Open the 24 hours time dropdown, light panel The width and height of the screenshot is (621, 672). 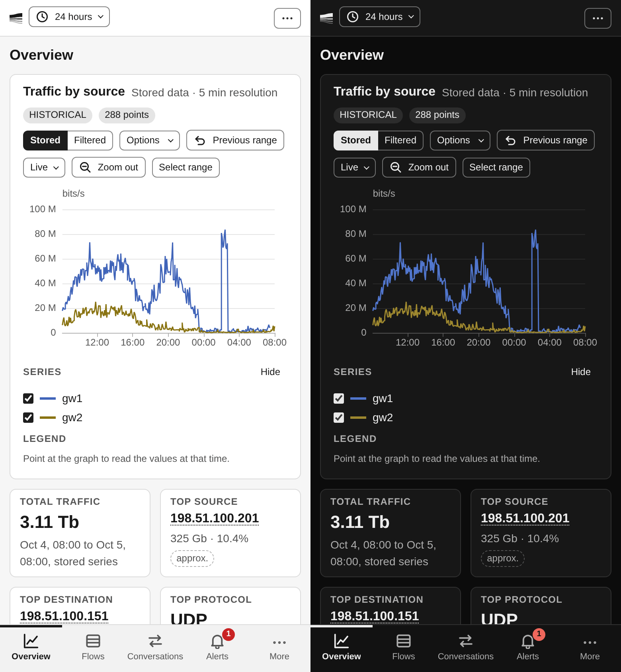coord(69,17)
